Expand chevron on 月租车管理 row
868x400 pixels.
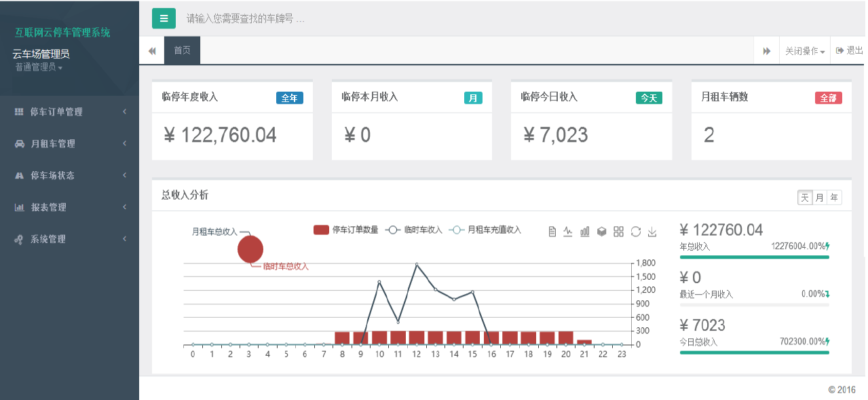(x=125, y=143)
